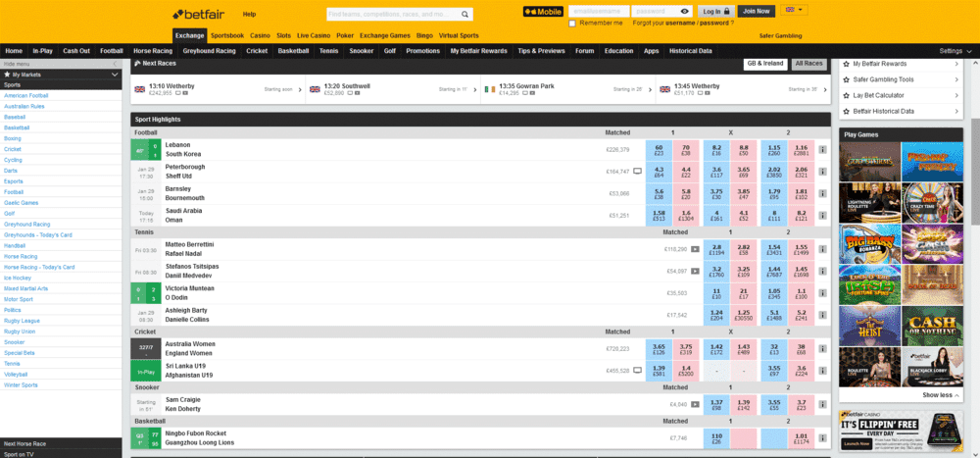Back Lebanon at 60 blue cell
This screenshot has height=458, width=980.
(659, 149)
